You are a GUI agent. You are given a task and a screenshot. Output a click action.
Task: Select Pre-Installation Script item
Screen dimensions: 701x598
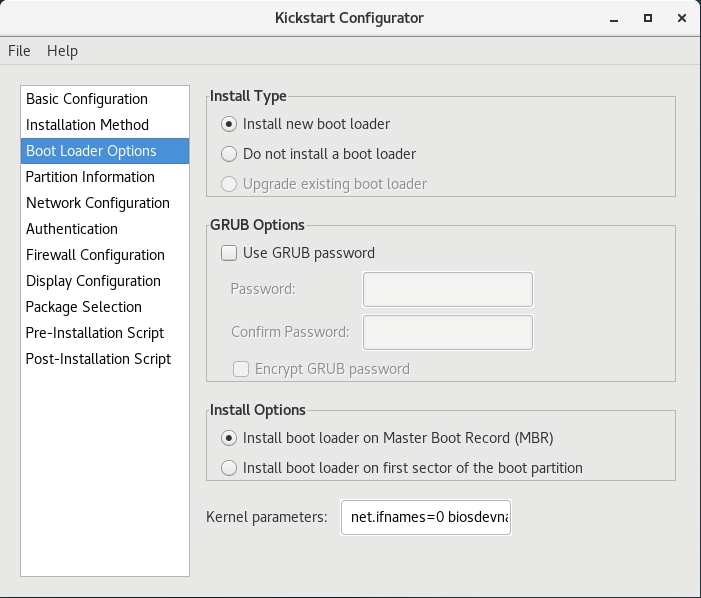pos(95,333)
